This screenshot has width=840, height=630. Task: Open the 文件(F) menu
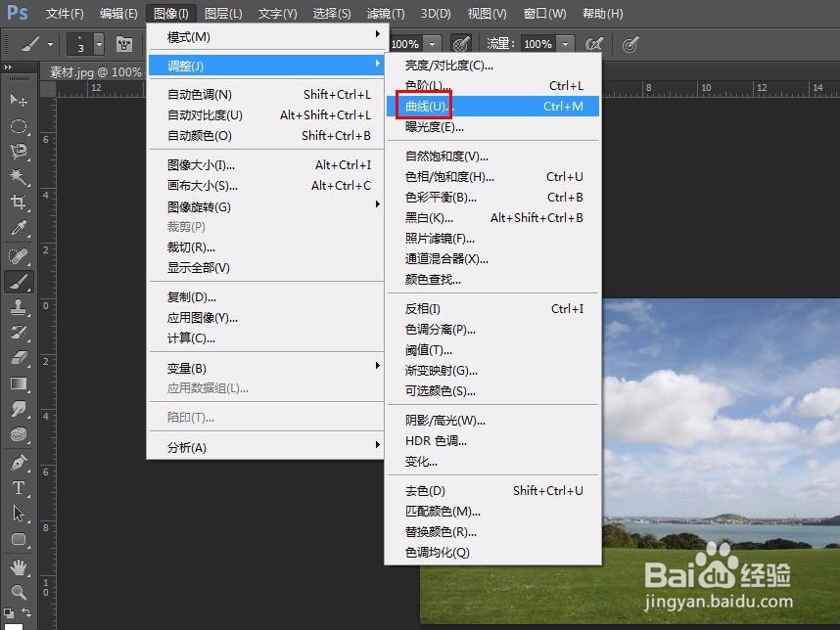coord(65,14)
